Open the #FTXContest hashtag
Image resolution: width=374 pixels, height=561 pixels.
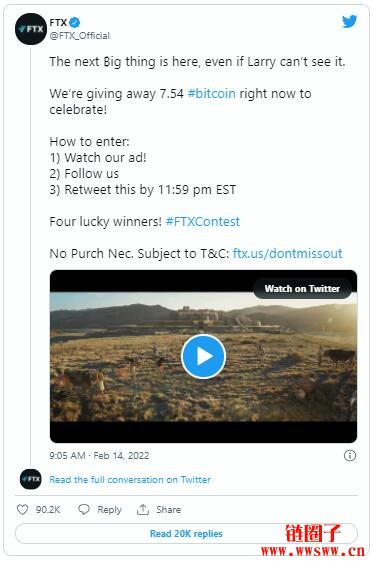click(203, 221)
